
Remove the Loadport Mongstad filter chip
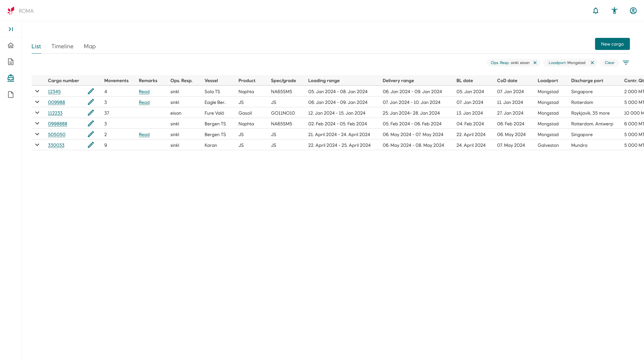(592, 63)
